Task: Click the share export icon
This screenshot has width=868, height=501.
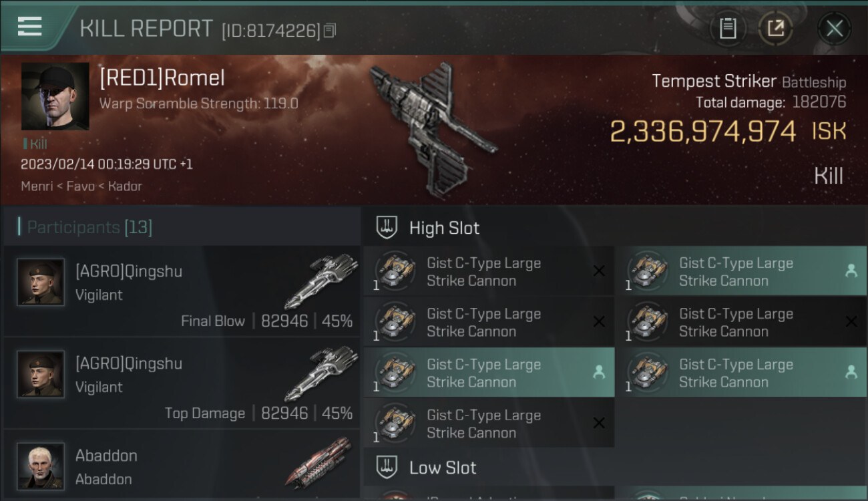Action: coord(775,29)
